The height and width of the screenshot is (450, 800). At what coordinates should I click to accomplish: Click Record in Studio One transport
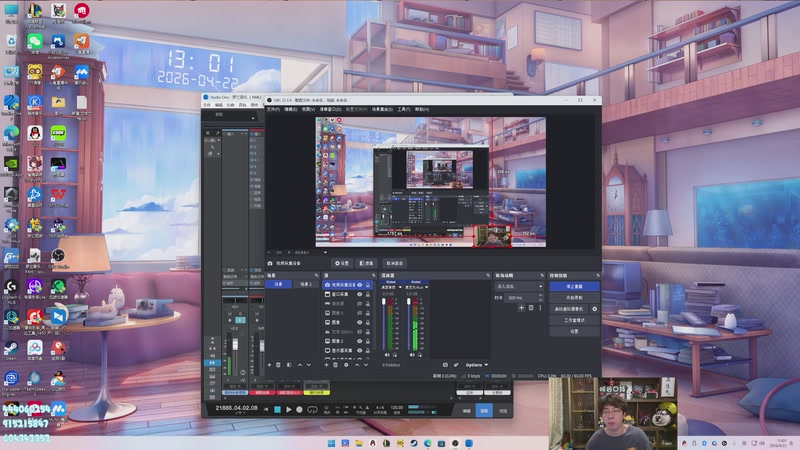coord(299,409)
